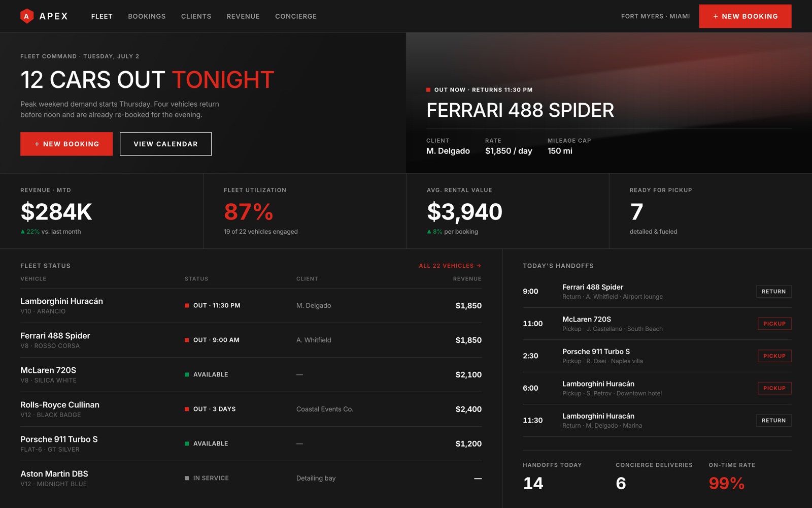Go to the Clients section
Screen dimensions: 812x508
click(x=196, y=16)
